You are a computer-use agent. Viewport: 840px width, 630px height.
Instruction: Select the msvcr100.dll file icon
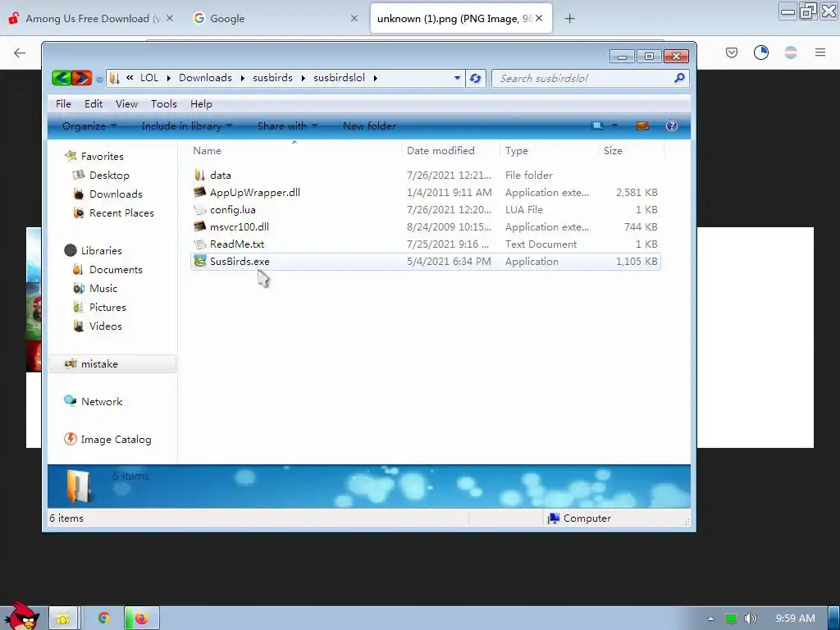click(x=200, y=226)
